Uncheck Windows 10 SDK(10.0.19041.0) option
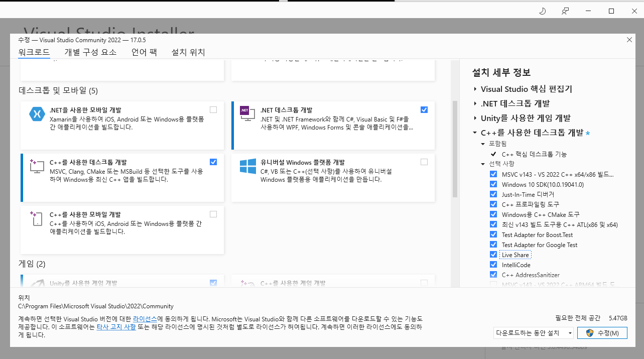Viewport: 644px width, 359px height. click(493, 184)
